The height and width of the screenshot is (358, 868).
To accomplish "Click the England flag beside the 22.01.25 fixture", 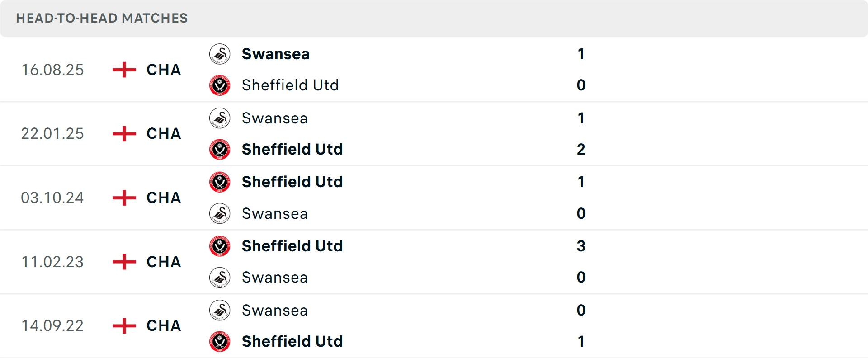I will pos(123,134).
